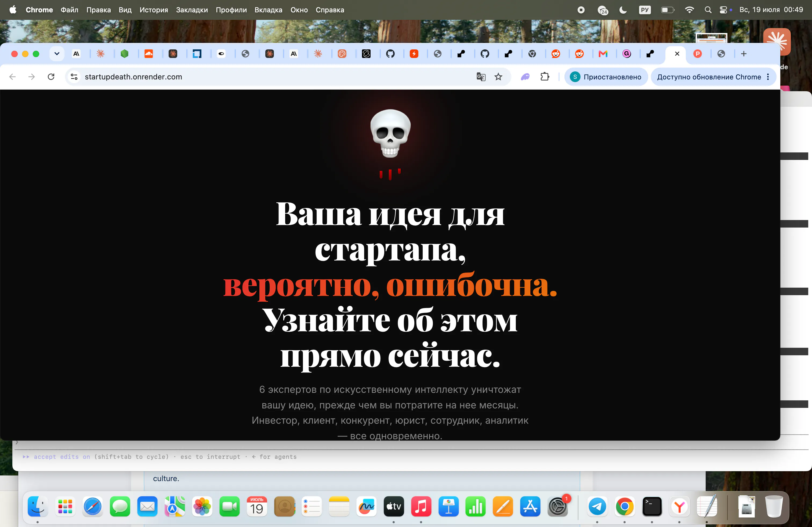Open the Apple menu

click(13, 10)
